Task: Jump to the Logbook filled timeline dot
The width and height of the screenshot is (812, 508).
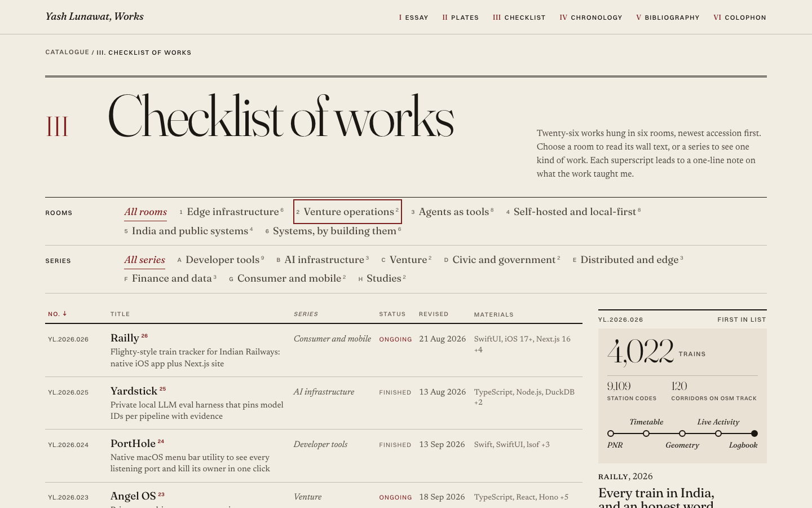Action: point(754,433)
